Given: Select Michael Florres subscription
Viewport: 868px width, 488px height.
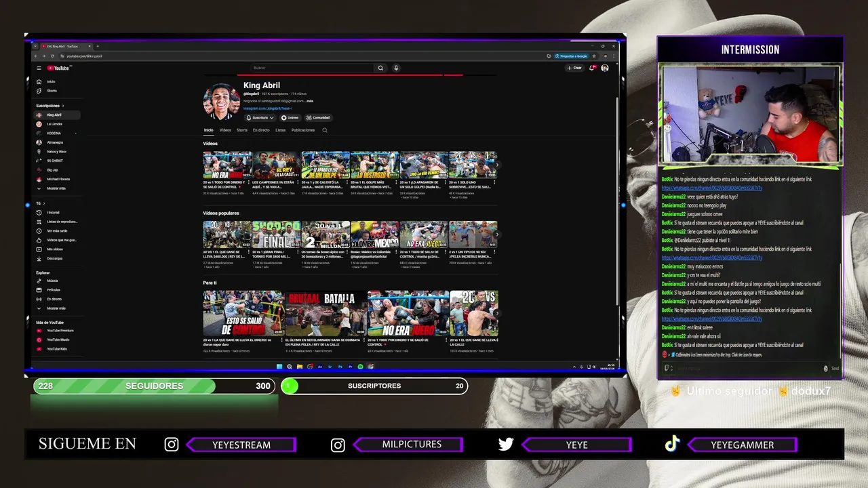Looking at the screenshot, I should tap(58, 179).
